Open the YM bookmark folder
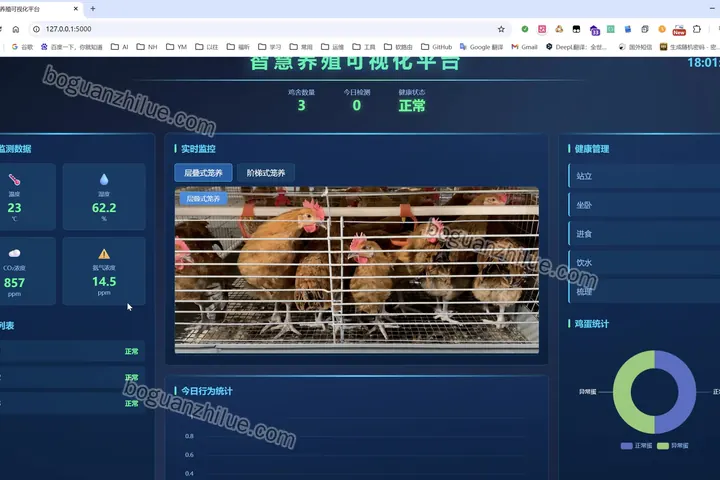Viewport: 720px width, 480px height. (x=176, y=47)
